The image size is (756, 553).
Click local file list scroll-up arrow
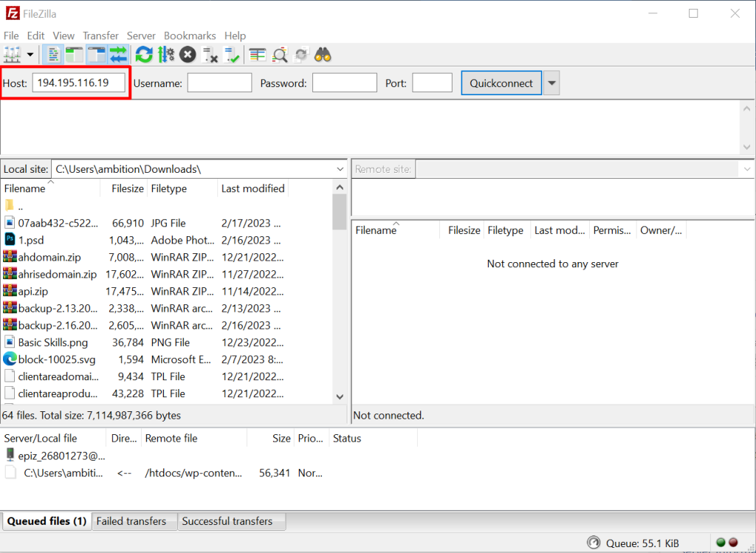coord(340,187)
